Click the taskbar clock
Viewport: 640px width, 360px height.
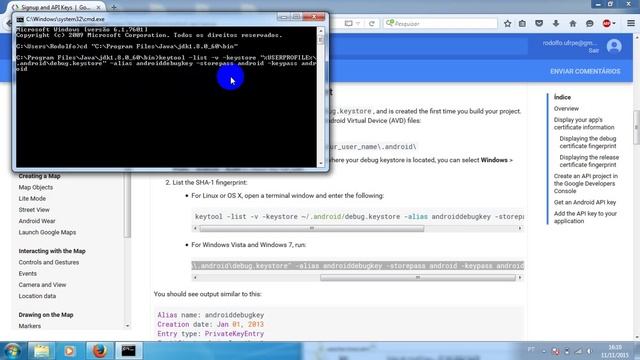[614, 351]
